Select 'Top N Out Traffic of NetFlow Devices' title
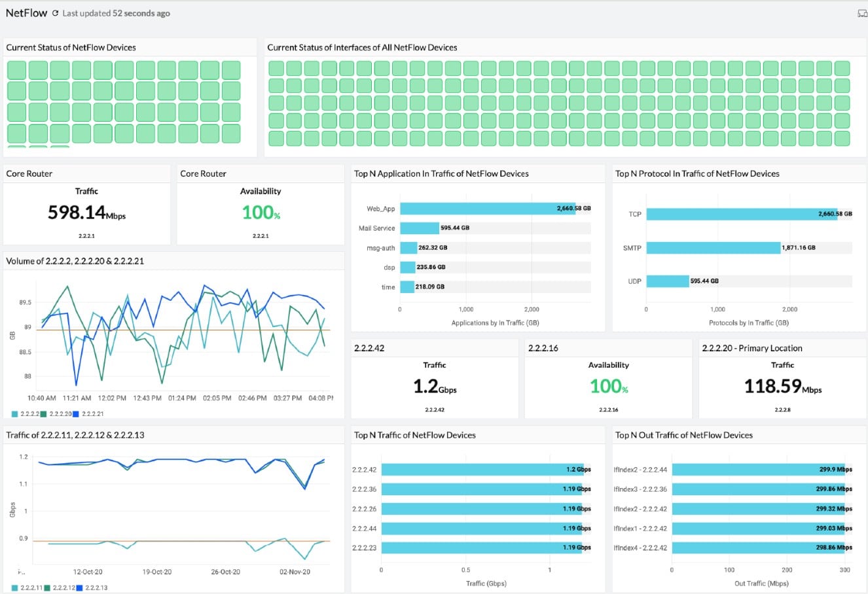The height and width of the screenshot is (594, 868). 684,435
